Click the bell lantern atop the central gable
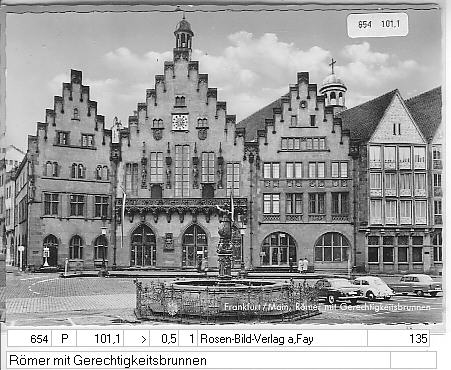Viewport: 451px width, 370px height. click(x=183, y=34)
